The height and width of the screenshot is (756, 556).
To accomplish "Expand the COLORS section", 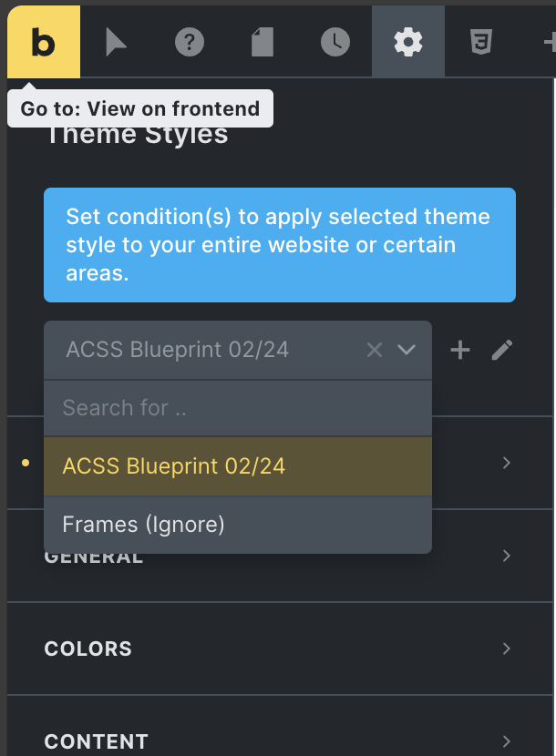I will 280,649.
